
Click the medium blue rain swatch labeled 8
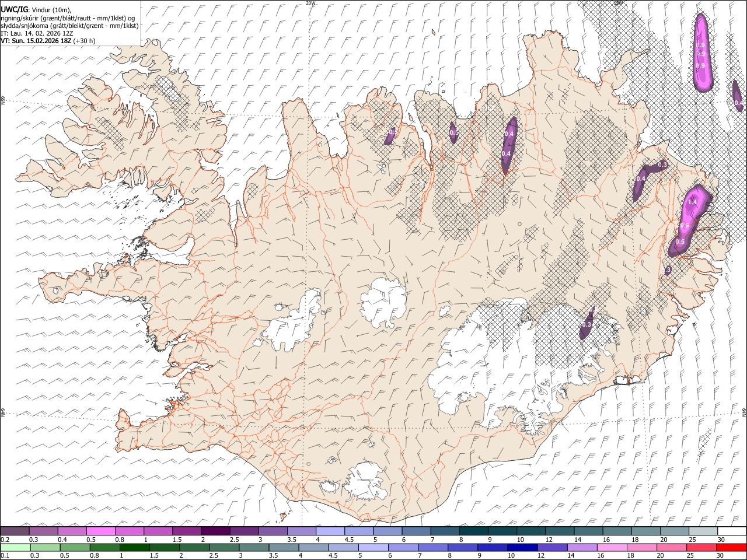coord(463,547)
